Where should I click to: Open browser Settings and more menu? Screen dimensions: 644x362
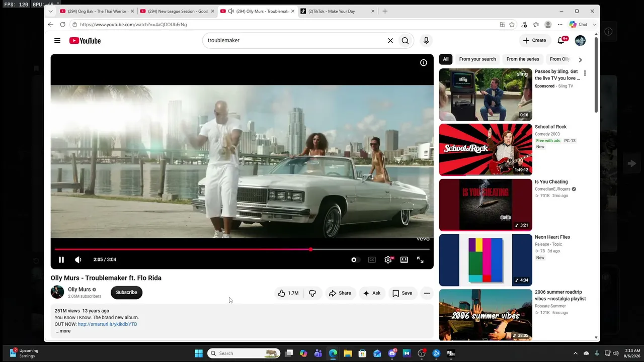pos(560,25)
